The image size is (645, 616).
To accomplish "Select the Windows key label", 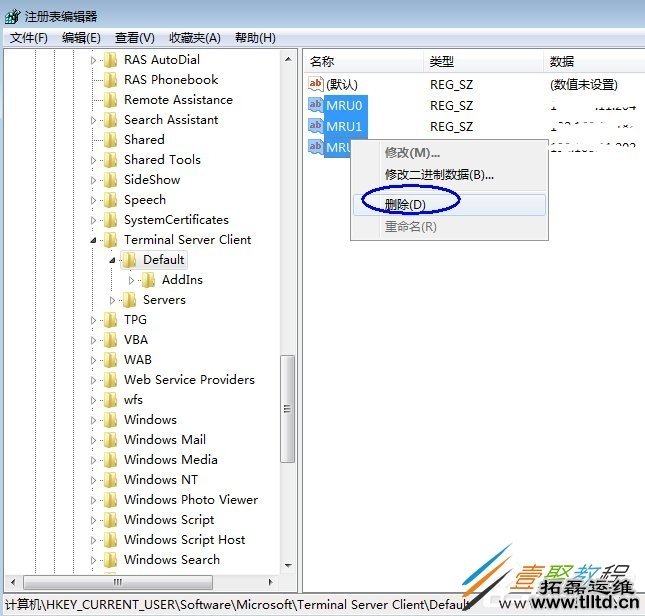I will pos(151,420).
